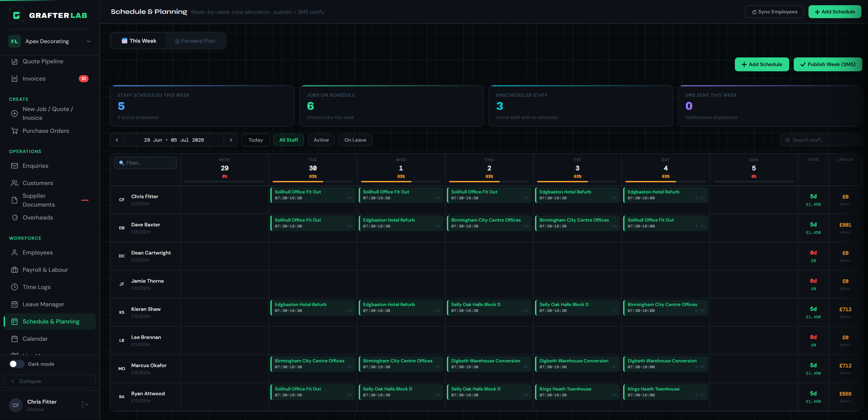The width and height of the screenshot is (868, 420).
Task: Open Chris Fitter's Tuesday Solihull Office Fit Out shift
Action: pyautogui.click(x=312, y=195)
